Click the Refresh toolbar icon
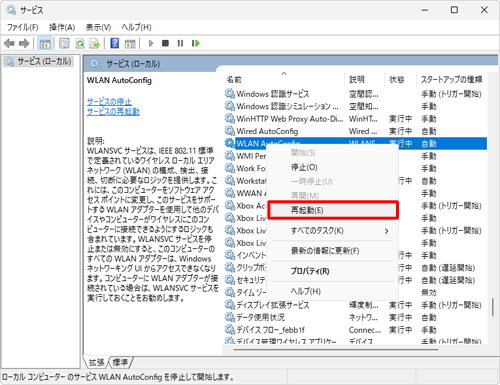The height and width of the screenshot is (385, 500). point(80,43)
